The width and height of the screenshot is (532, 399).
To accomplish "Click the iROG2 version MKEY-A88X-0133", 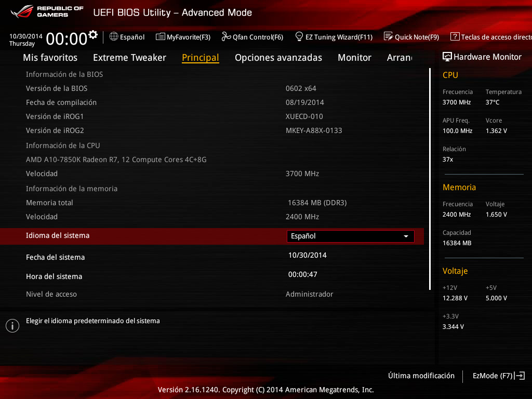I will [314, 130].
